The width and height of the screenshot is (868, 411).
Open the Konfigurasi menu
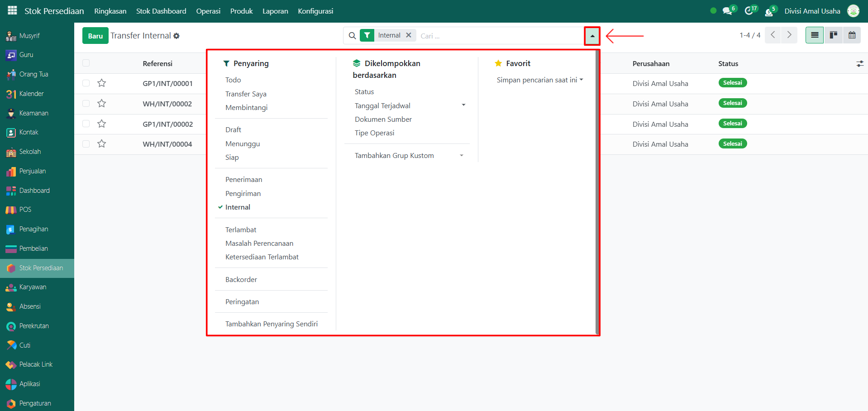point(315,11)
